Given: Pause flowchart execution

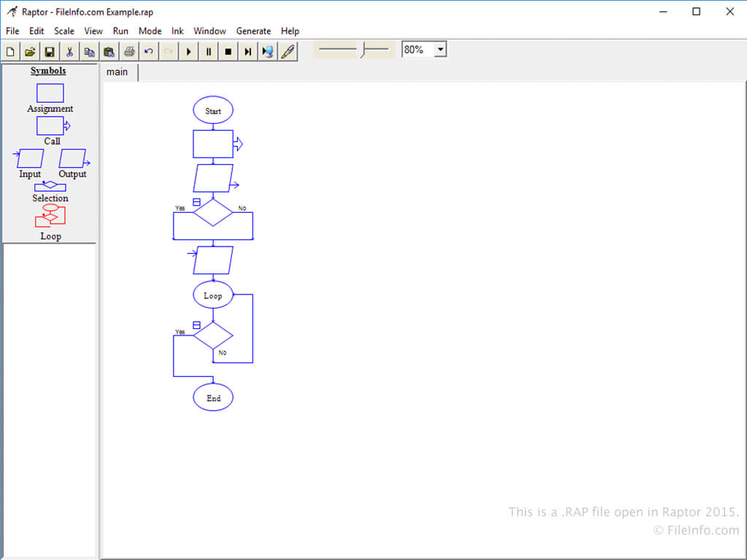Looking at the screenshot, I should pyautogui.click(x=209, y=52).
